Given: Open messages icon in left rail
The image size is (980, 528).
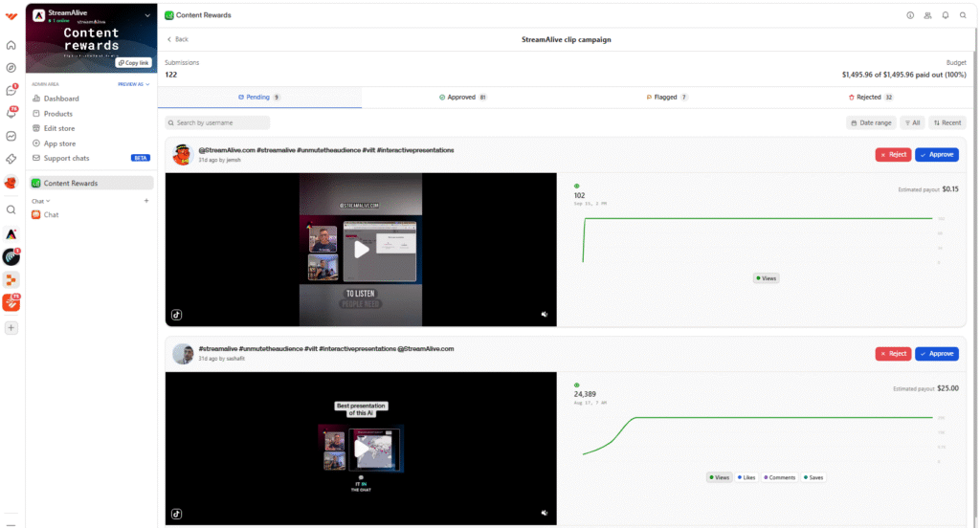Looking at the screenshot, I should [x=11, y=91].
